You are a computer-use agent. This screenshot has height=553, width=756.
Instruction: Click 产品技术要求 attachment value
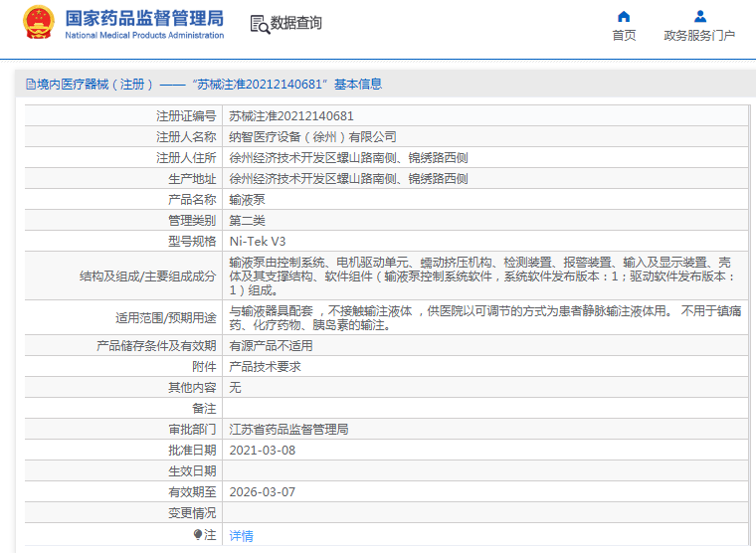(265, 366)
